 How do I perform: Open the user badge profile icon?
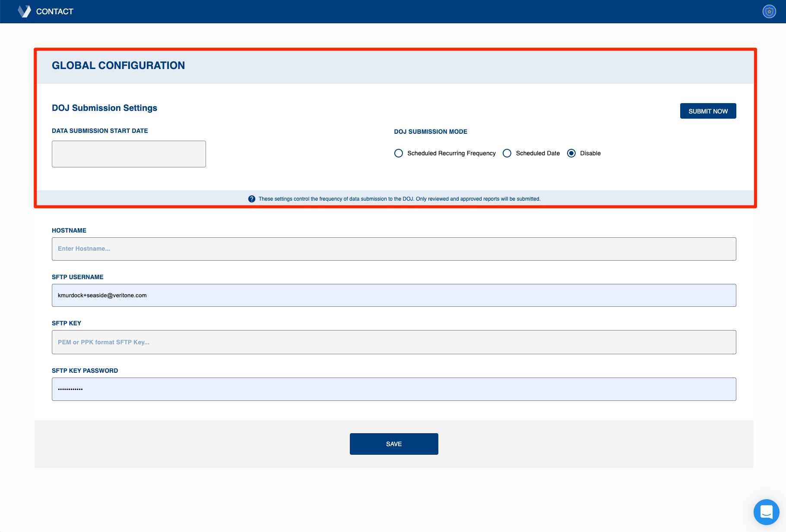point(769,12)
